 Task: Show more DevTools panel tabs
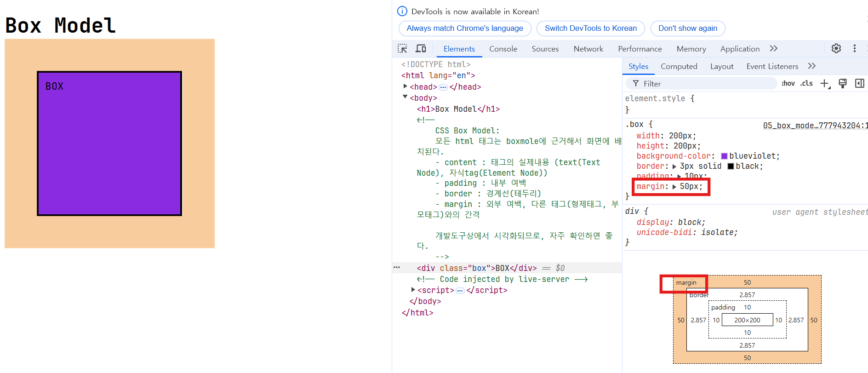point(774,48)
